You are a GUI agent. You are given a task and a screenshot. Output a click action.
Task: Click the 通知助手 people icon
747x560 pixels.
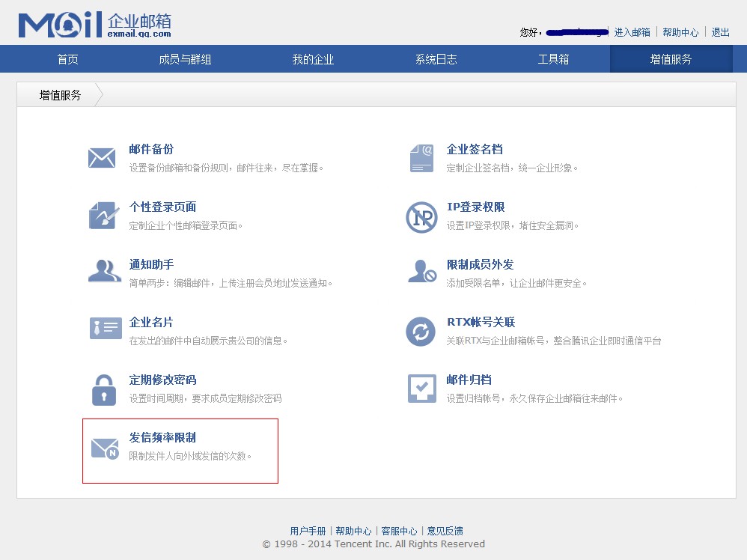(x=104, y=271)
